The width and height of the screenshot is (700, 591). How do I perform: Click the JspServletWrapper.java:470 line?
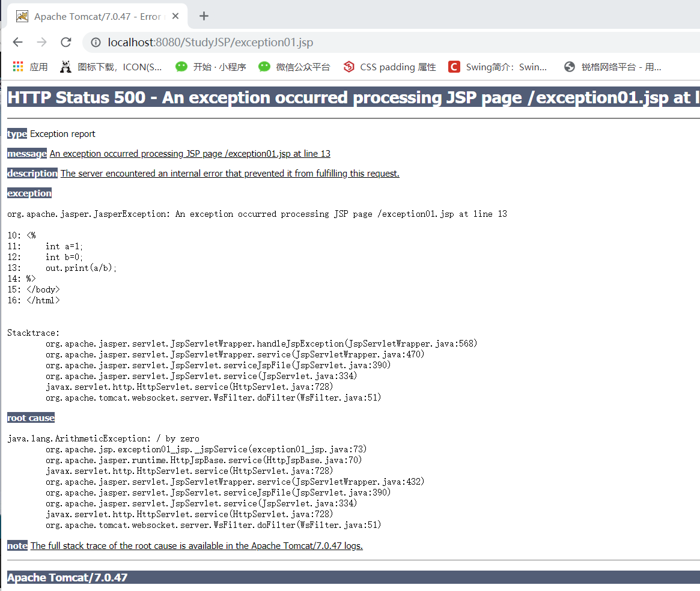235,354
